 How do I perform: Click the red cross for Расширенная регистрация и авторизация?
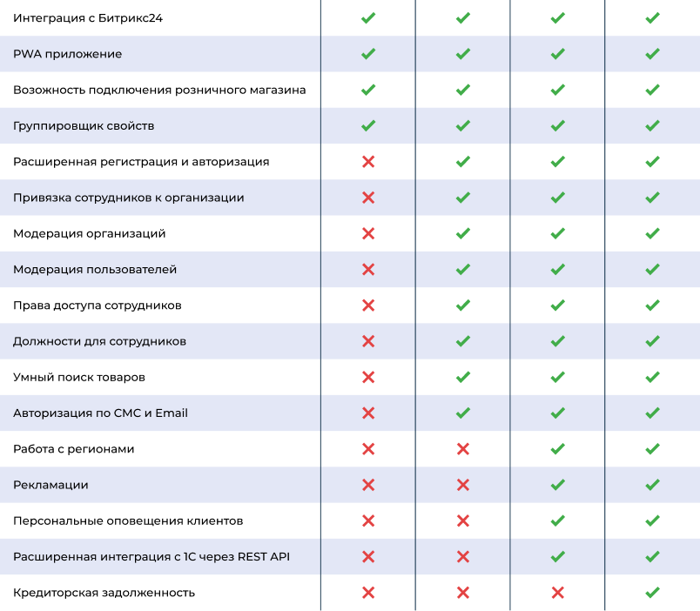pyautogui.click(x=367, y=162)
